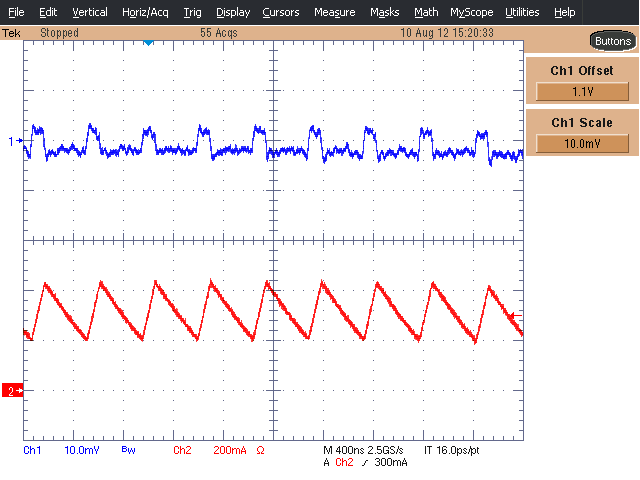Click the Ch1 label in readout

(32, 450)
